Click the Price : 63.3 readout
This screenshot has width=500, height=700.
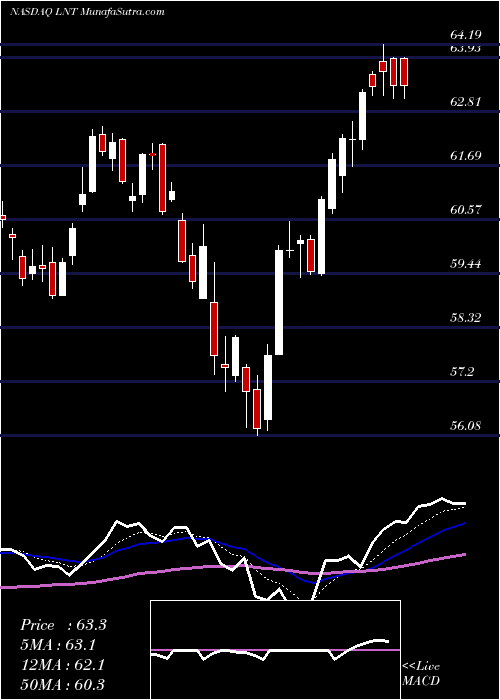pos(63,625)
